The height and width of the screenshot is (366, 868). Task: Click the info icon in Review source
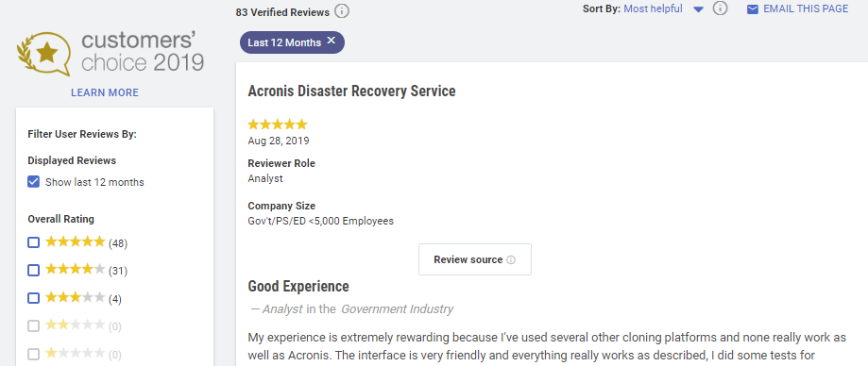(511, 259)
